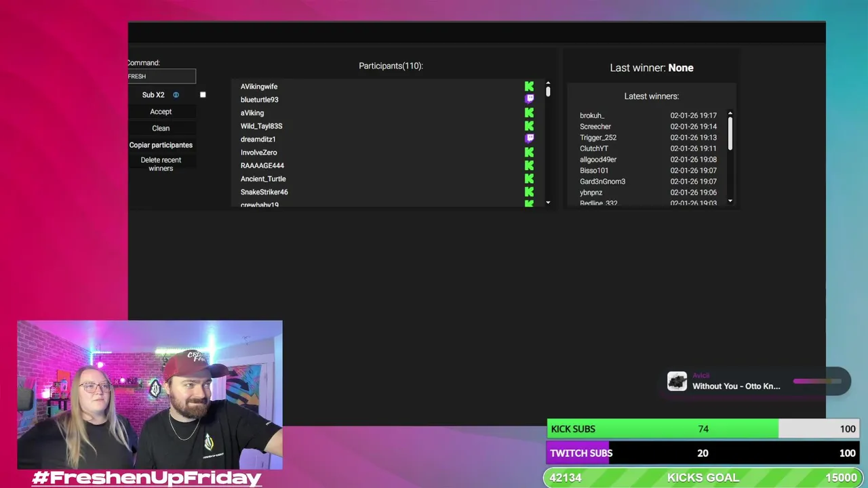Click the Kick icon beside RAAAAGE444
Viewport: 868px width, 488px height.
coord(529,165)
